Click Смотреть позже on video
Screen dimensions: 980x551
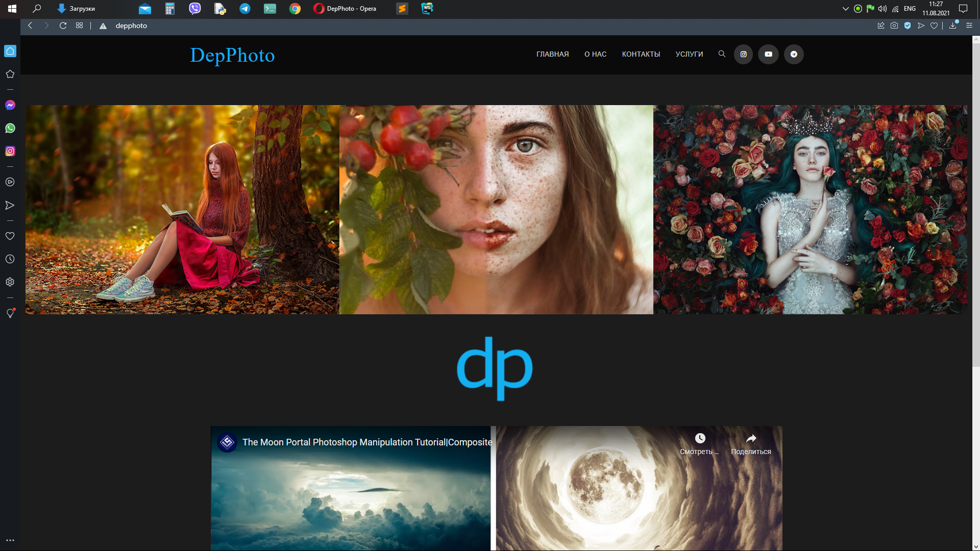pyautogui.click(x=700, y=444)
